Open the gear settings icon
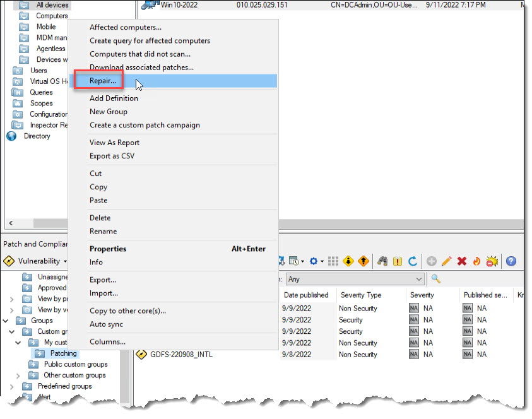The height and width of the screenshot is (419, 532). (x=313, y=261)
